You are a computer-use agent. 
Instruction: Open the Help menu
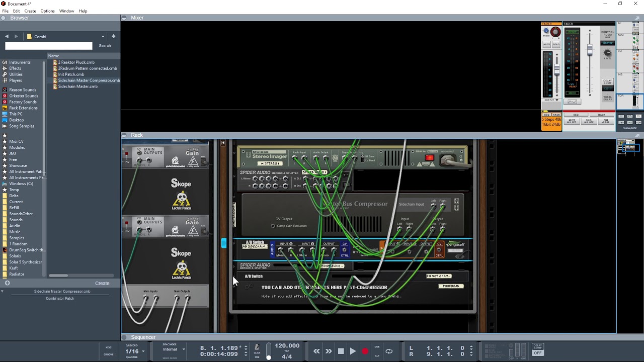pyautogui.click(x=83, y=11)
